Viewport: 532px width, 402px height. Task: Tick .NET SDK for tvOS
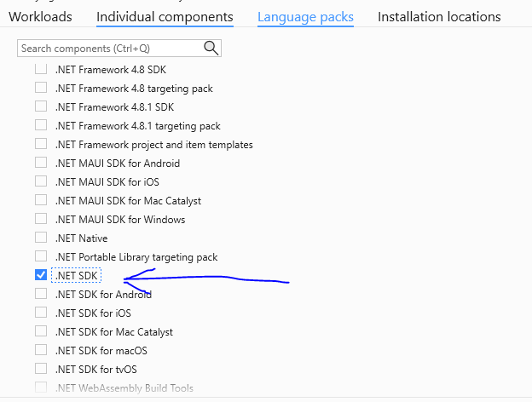41,369
